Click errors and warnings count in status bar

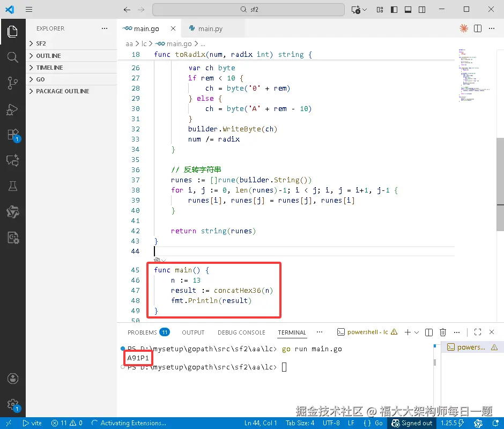click(67, 423)
